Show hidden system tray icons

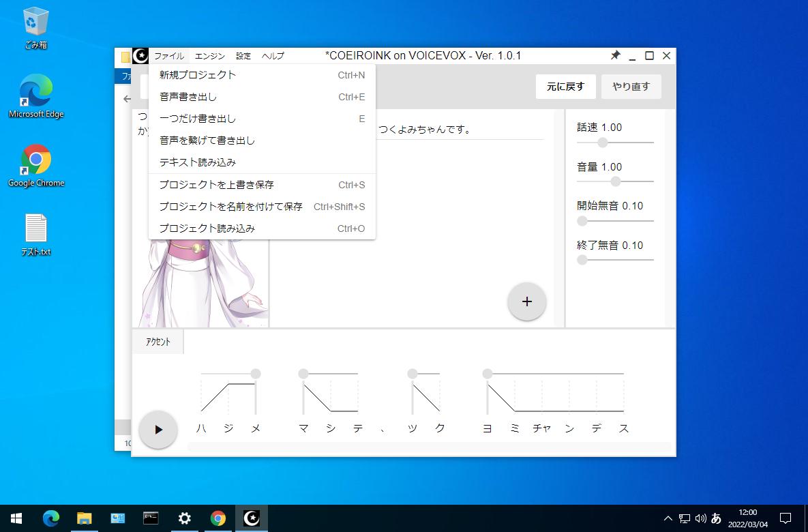click(x=668, y=518)
